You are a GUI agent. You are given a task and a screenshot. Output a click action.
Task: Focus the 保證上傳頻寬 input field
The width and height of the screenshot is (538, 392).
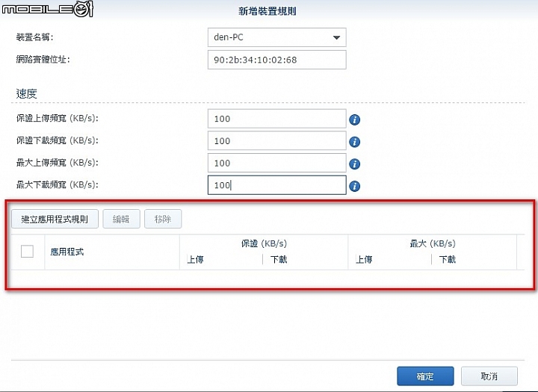point(277,119)
